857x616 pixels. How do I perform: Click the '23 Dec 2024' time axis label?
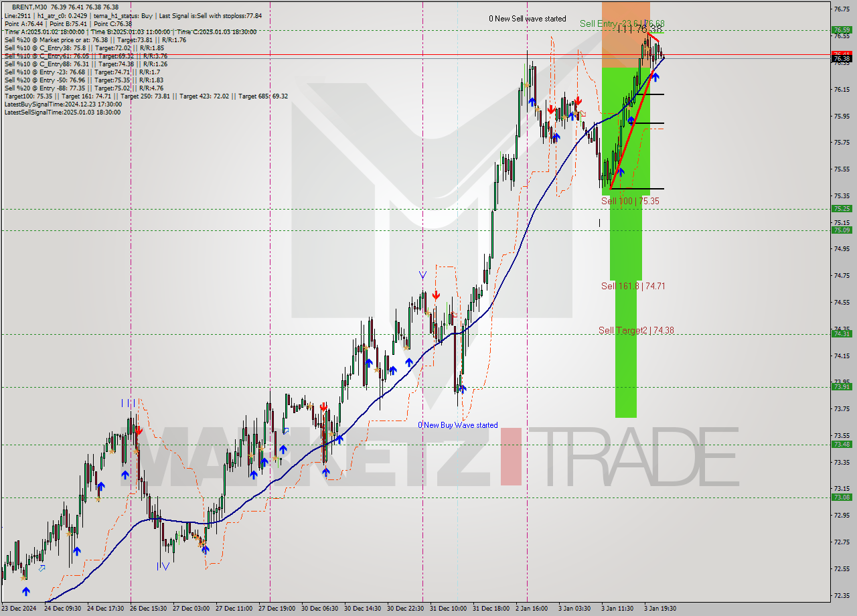[20, 609]
